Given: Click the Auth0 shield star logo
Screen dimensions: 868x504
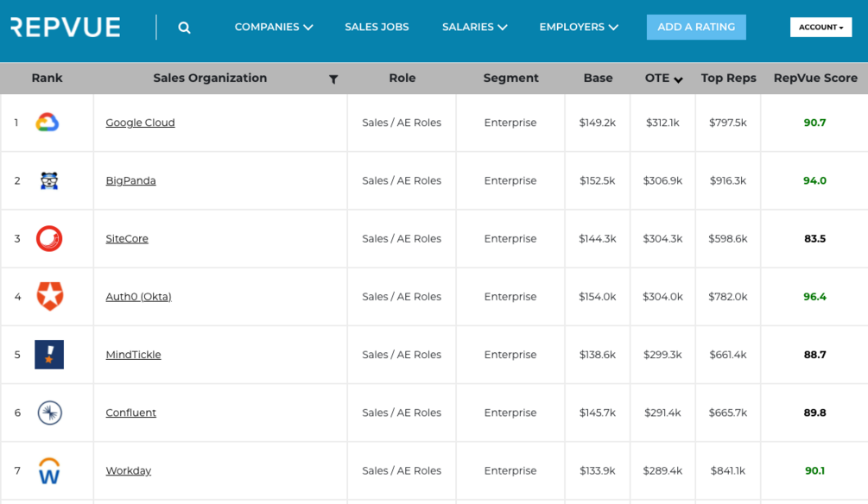Looking at the screenshot, I should [49, 296].
